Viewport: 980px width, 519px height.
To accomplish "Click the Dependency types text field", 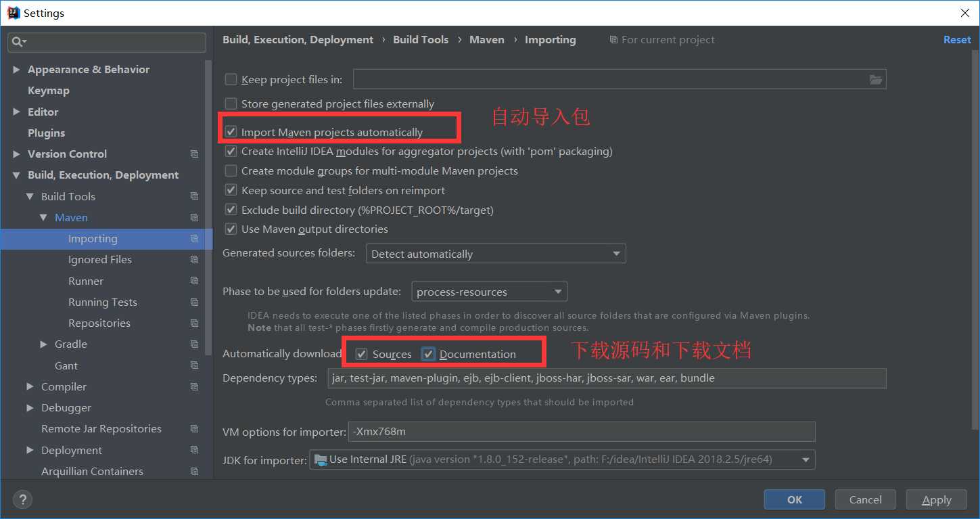I will (x=607, y=378).
